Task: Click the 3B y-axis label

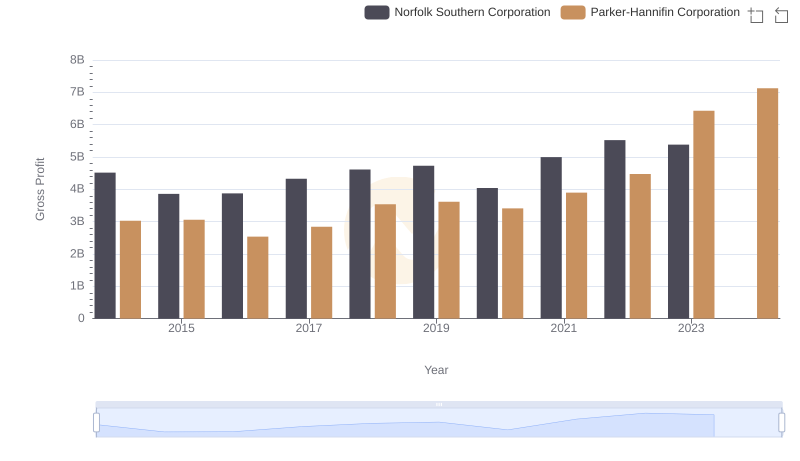Action: (77, 221)
